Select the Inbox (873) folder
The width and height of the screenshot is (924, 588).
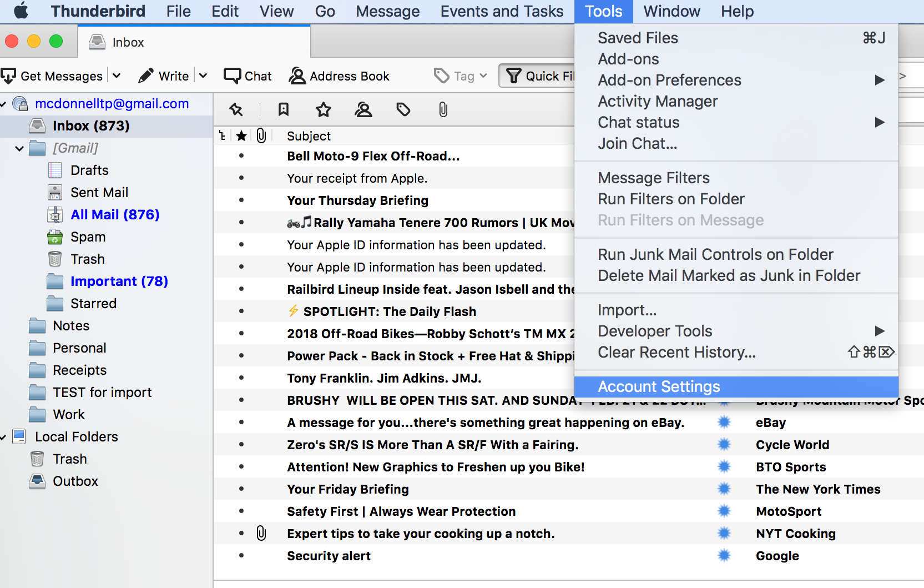click(107, 126)
